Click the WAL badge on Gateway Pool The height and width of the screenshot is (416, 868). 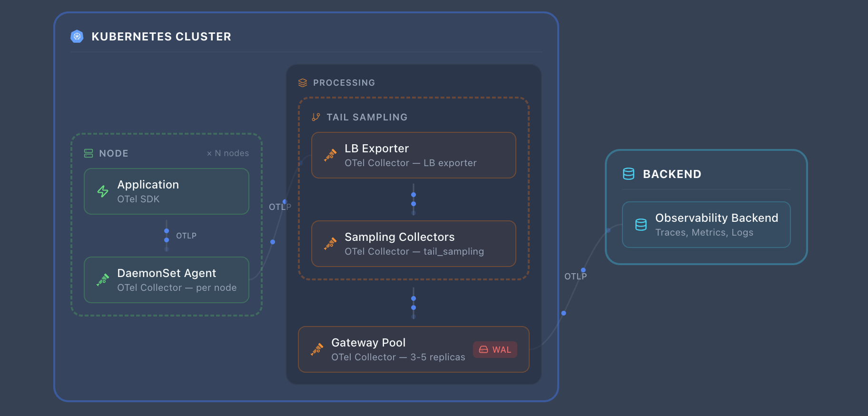(495, 349)
